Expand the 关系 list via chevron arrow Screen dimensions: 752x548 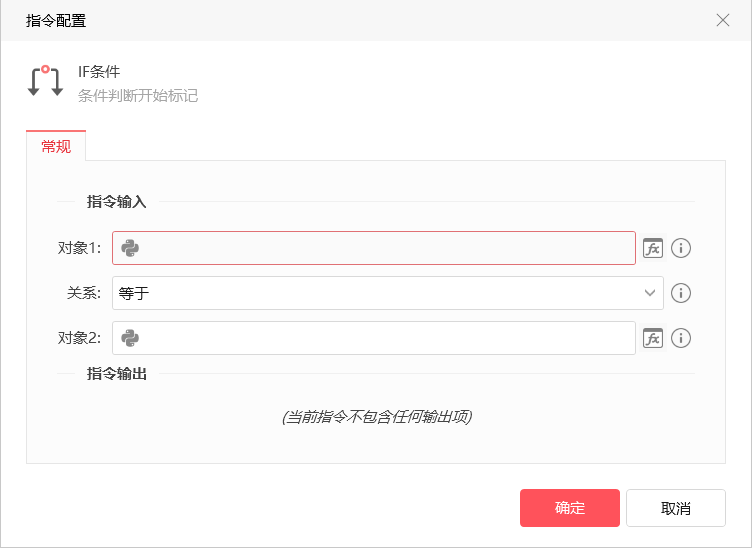(647, 293)
